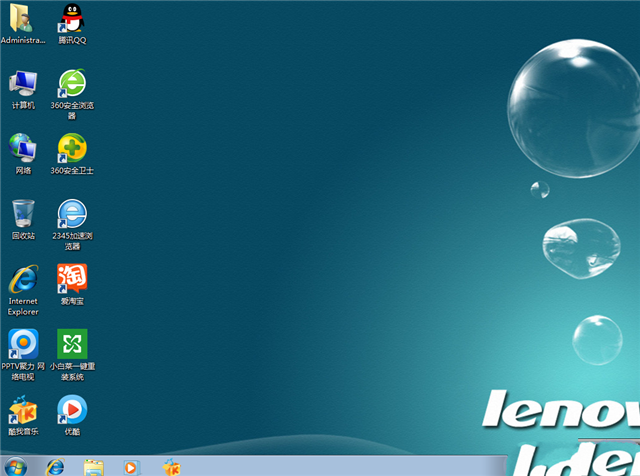The width and height of the screenshot is (640, 476).
Task: Launch 360安全卫士 security shortcut
Action: tap(72, 148)
